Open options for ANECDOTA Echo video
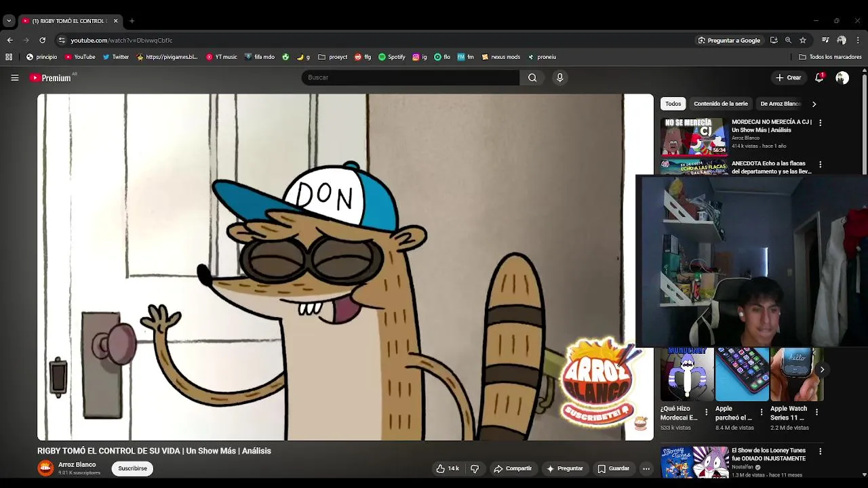 point(820,165)
